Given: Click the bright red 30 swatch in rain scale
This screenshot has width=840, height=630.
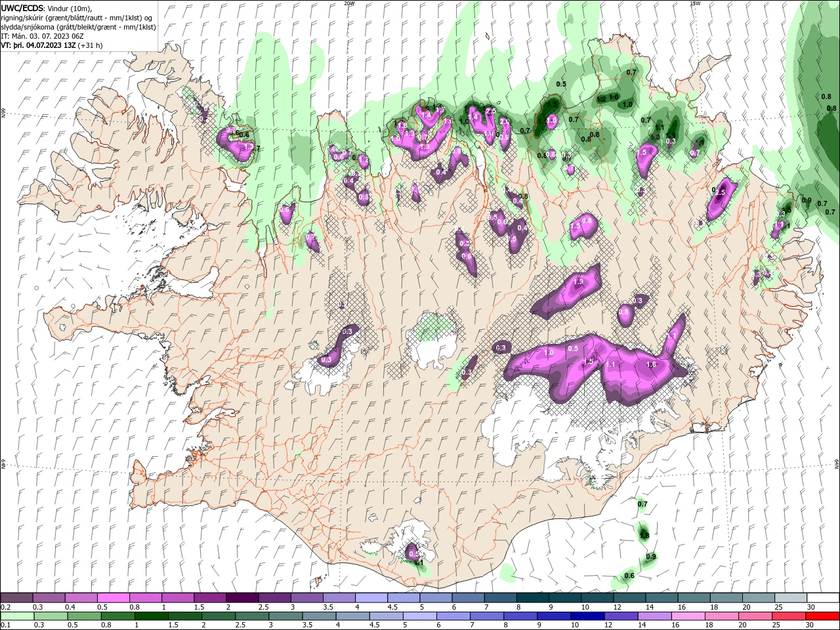Looking at the screenshot, I should tap(823, 616).
